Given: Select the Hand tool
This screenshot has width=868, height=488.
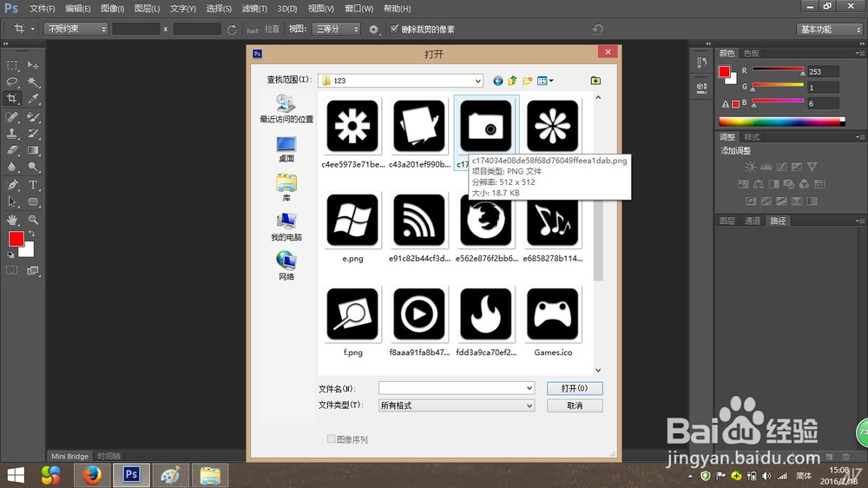Looking at the screenshot, I should click(11, 220).
